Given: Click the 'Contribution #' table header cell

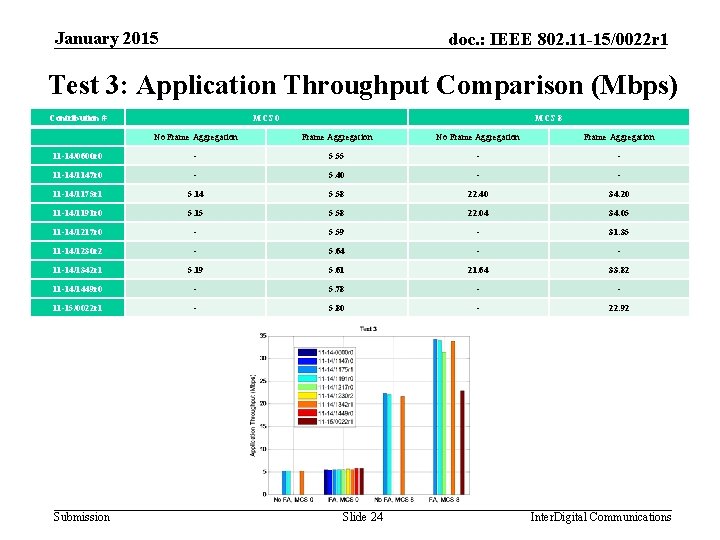Looking at the screenshot, I should [78, 118].
